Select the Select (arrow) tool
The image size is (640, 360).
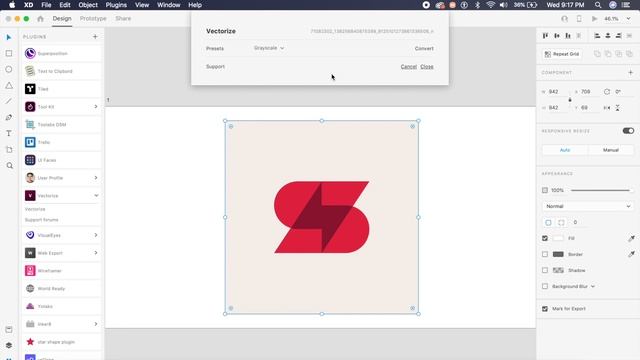pyautogui.click(x=9, y=38)
